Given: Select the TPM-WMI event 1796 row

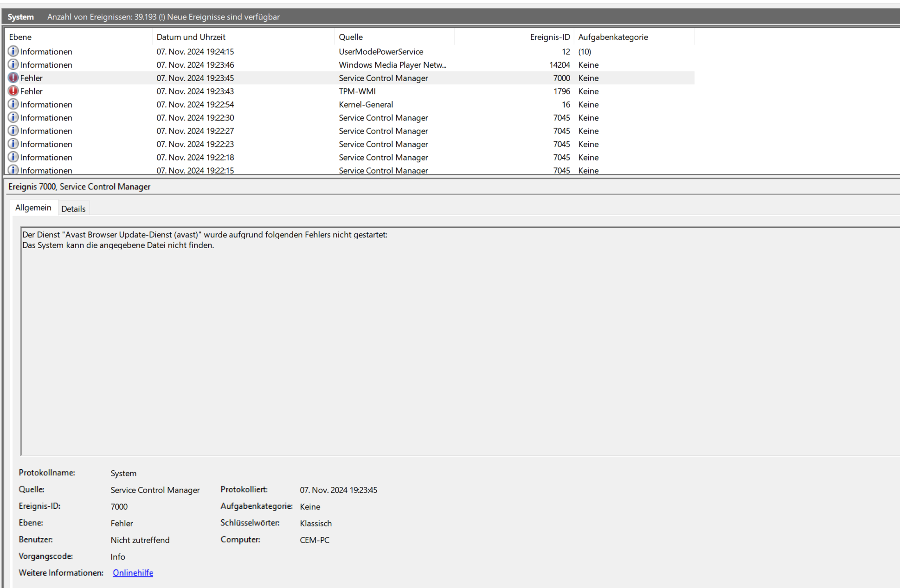Looking at the screenshot, I should [x=357, y=91].
